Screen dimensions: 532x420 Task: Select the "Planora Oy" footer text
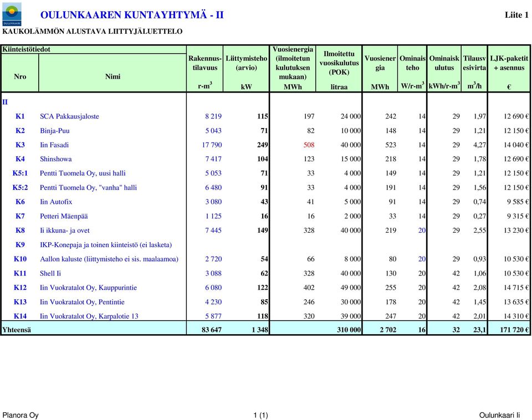point(21,415)
